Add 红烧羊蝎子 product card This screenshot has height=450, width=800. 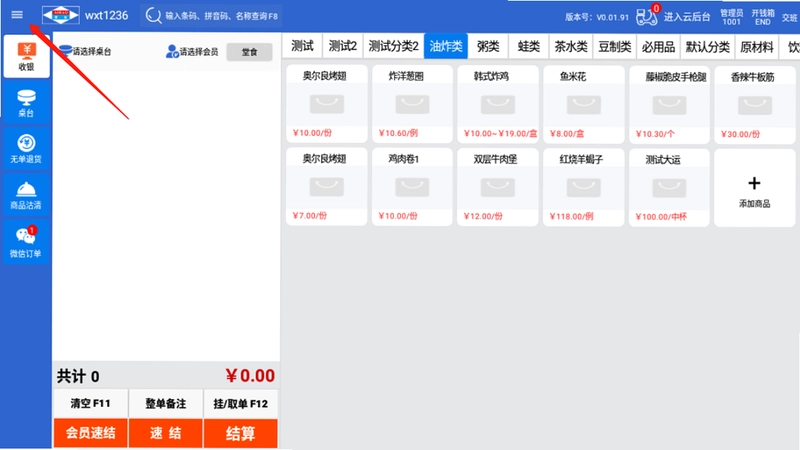(x=583, y=188)
